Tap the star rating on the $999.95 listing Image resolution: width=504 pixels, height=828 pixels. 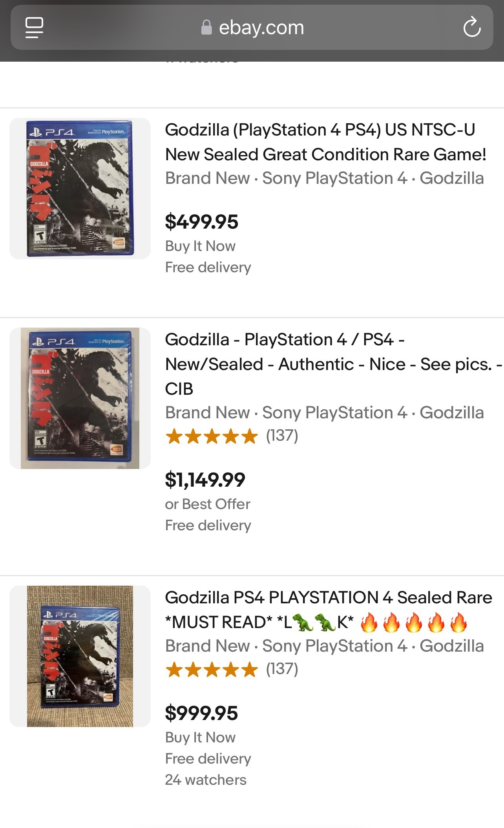(x=212, y=670)
